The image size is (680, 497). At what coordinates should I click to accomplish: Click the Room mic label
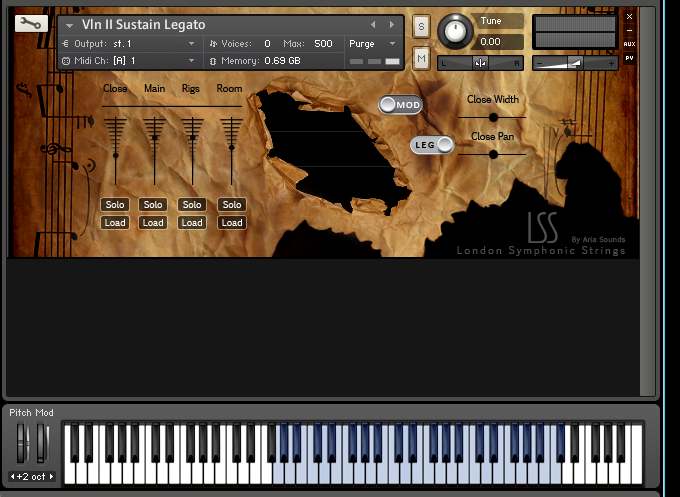pyautogui.click(x=229, y=88)
